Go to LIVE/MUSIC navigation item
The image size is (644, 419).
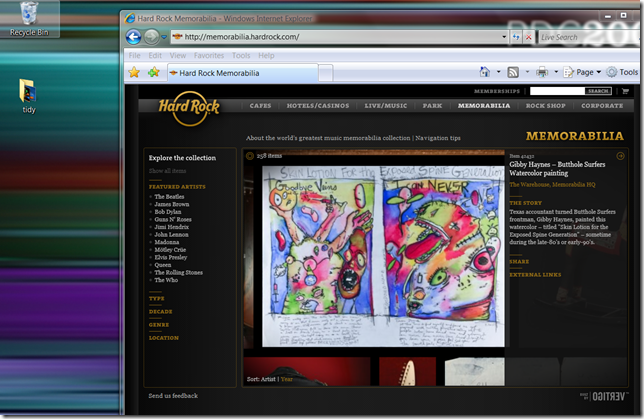(x=386, y=106)
